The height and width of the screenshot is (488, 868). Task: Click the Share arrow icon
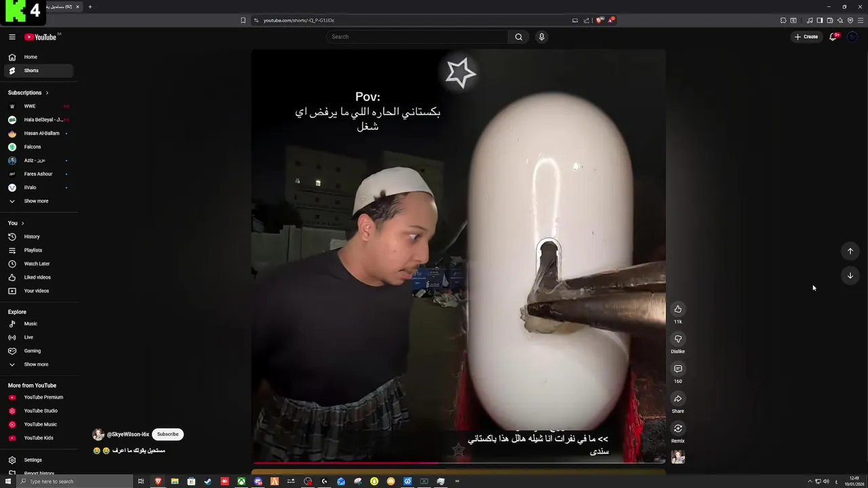coord(678,399)
